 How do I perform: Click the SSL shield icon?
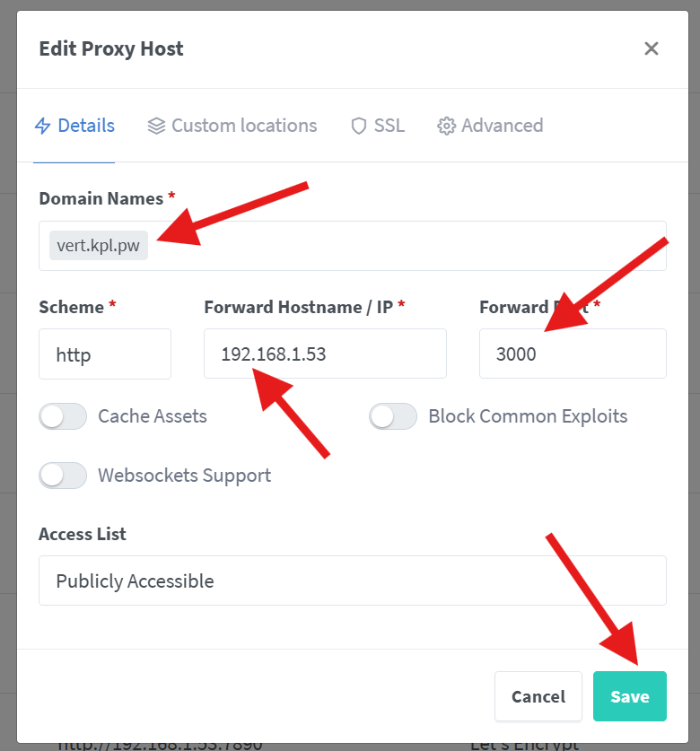point(359,126)
